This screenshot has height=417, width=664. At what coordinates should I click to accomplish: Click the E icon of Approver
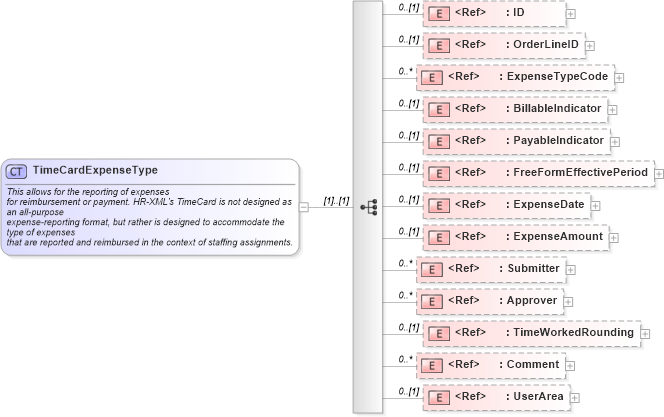click(x=432, y=301)
